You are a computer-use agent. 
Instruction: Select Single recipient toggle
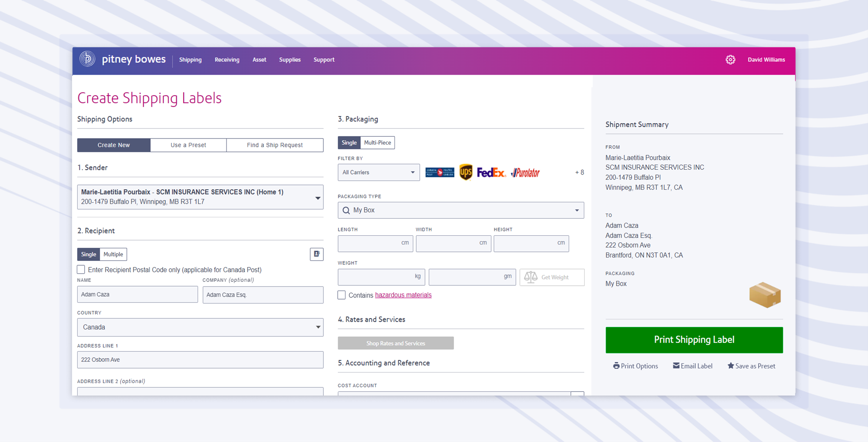pos(89,254)
